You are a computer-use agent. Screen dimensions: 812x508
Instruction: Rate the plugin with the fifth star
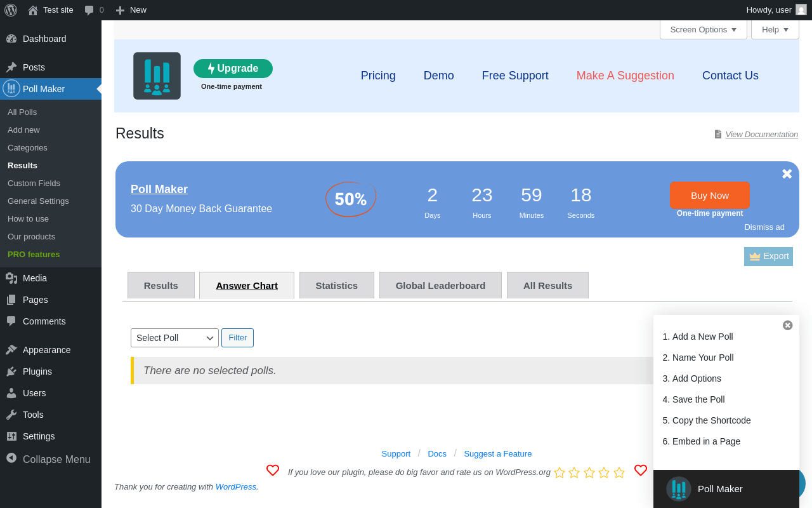coord(619,472)
